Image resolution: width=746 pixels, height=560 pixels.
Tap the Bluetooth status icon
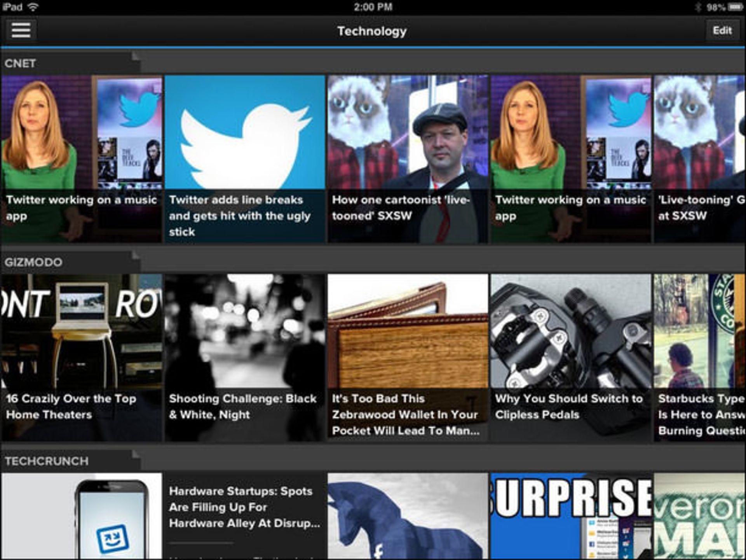pyautogui.click(x=698, y=7)
